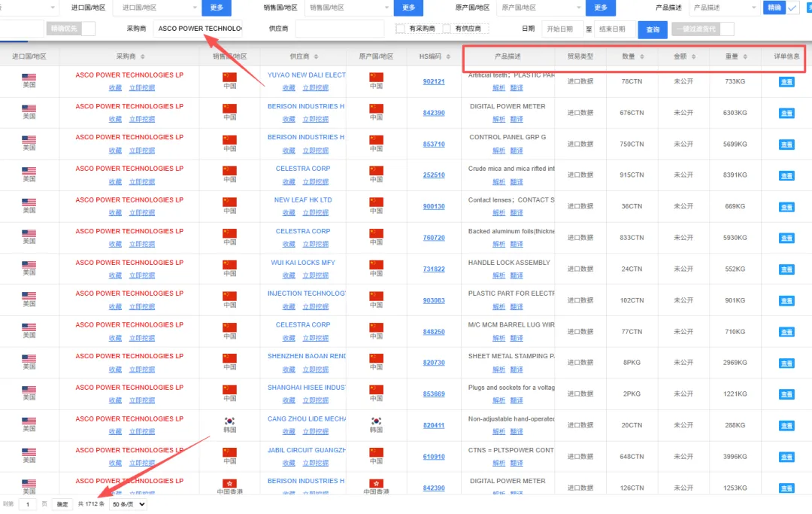The image size is (812, 514).
Task: Click the 查看 detail icon in the 710KG row
Action: (786, 332)
